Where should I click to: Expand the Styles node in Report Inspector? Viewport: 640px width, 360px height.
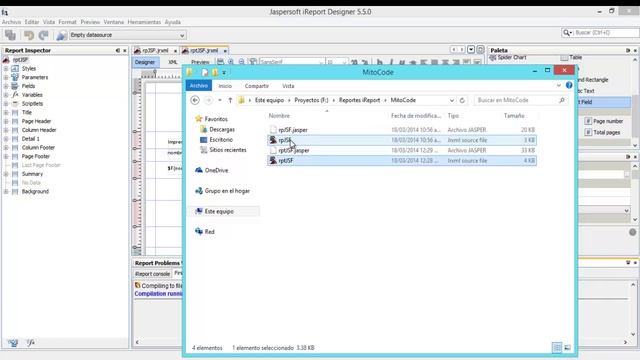click(6, 69)
